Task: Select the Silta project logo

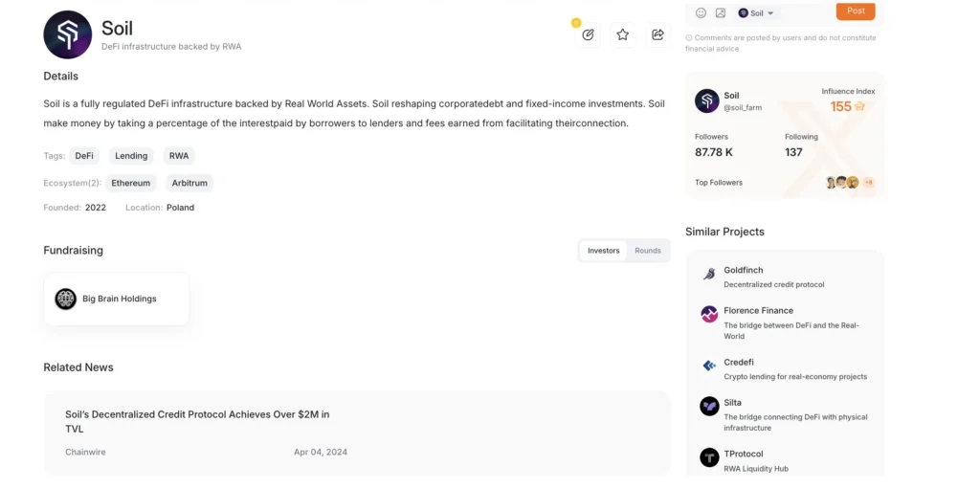Action: click(x=709, y=407)
